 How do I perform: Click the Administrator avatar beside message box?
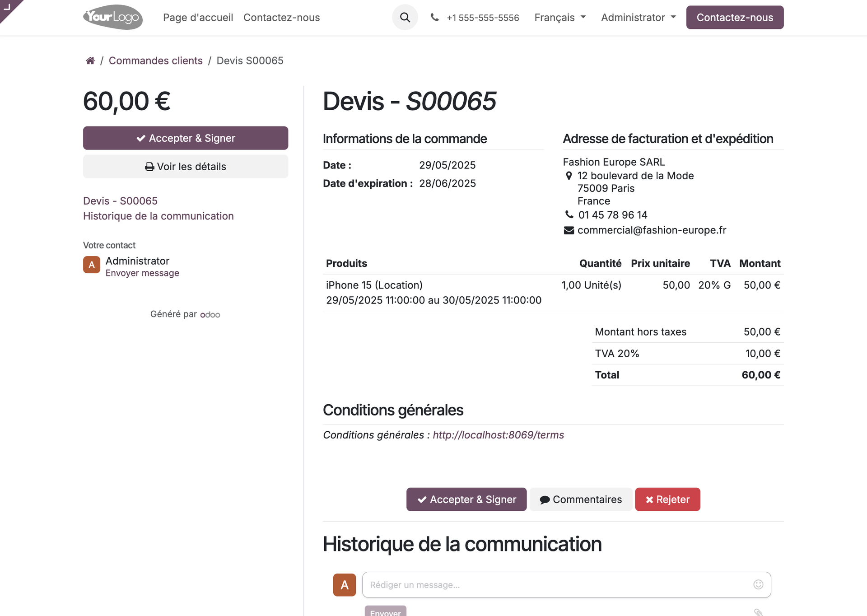[345, 585]
